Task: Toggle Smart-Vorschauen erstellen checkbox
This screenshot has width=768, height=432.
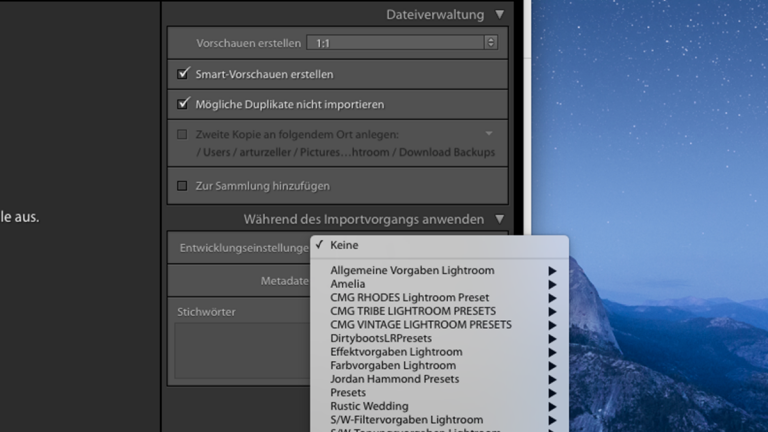Action: [182, 74]
